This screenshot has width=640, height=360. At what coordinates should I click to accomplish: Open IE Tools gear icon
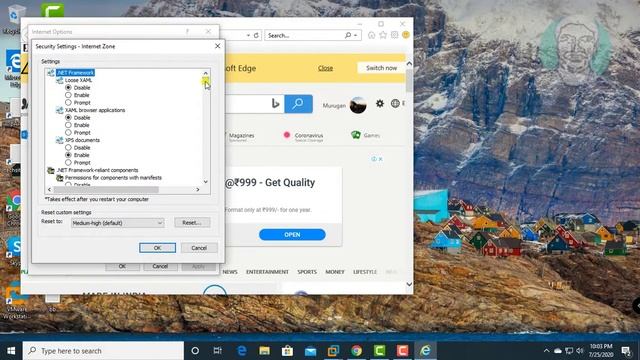394,35
